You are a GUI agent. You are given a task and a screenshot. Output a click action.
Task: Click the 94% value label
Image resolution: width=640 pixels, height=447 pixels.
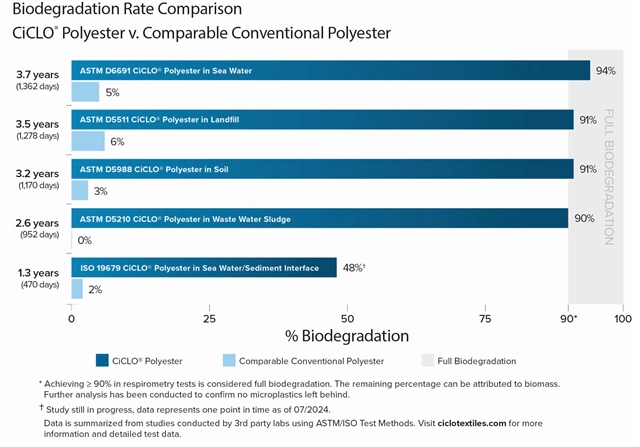click(606, 71)
